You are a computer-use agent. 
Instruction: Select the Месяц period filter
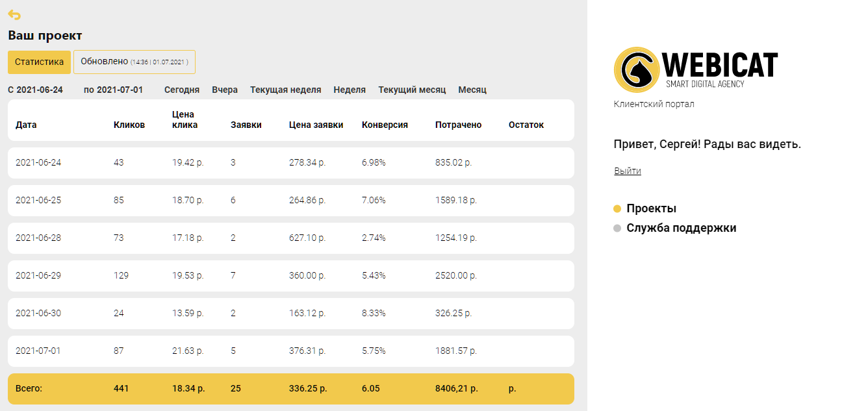click(x=472, y=90)
